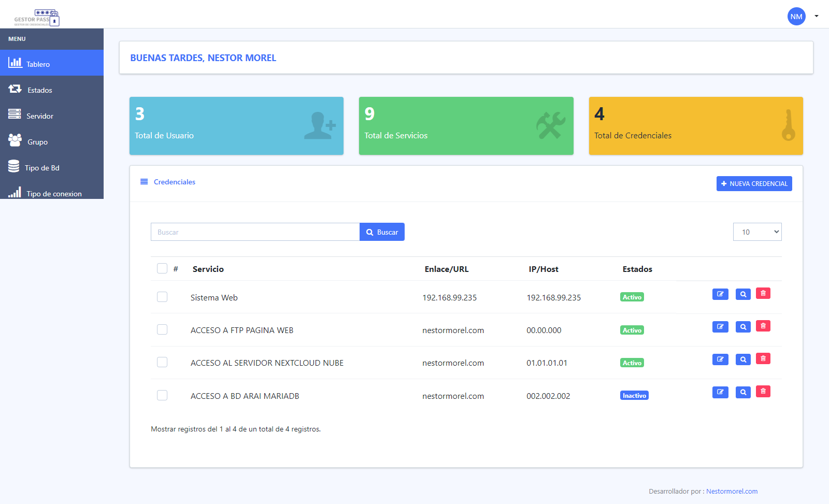Viewport: 829px width, 504px height.
Task: Click the Buscar search input field
Action: coord(255,232)
